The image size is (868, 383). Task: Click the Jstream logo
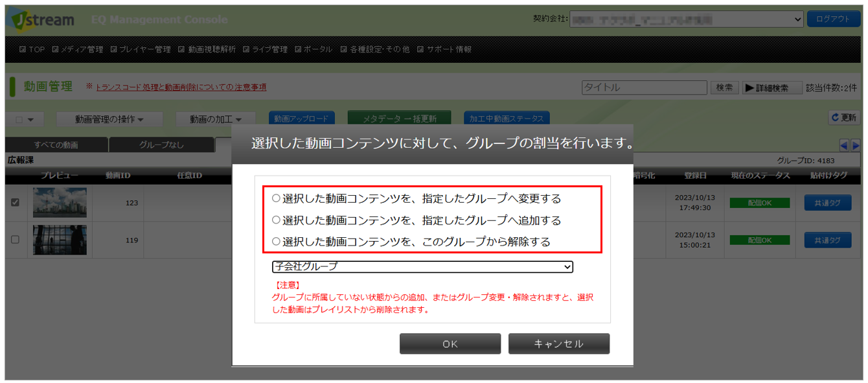40,19
